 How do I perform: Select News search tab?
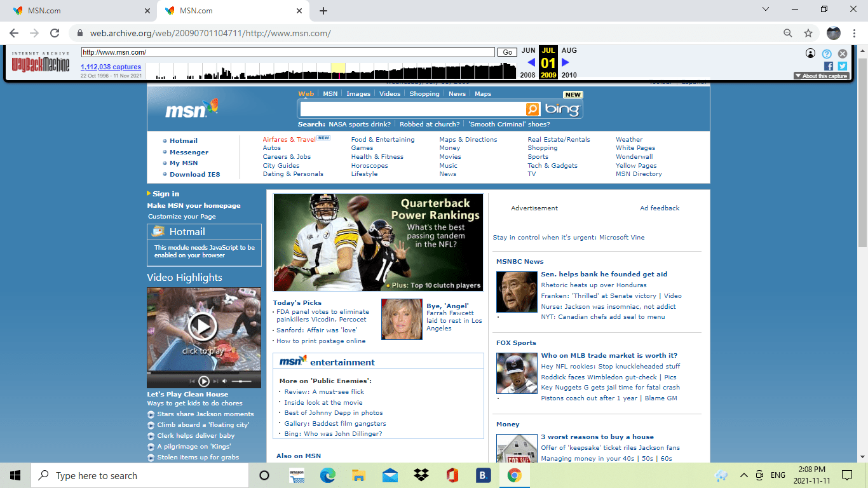click(457, 93)
